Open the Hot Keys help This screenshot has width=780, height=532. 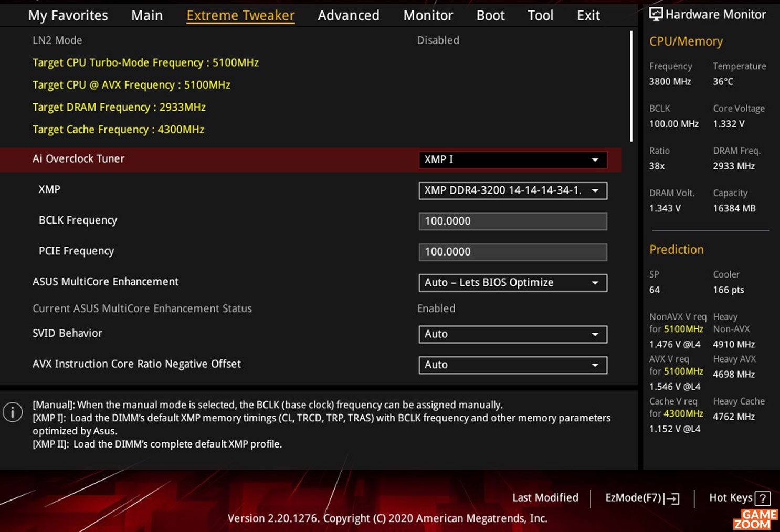click(740, 498)
